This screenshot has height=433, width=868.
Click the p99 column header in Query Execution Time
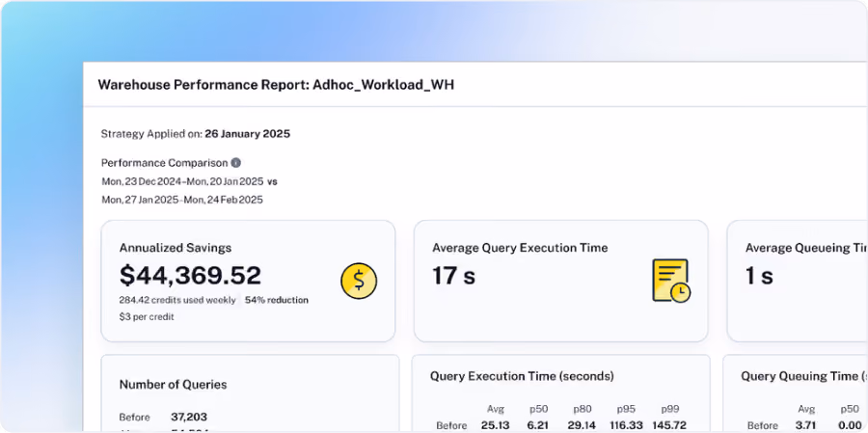[670, 410]
